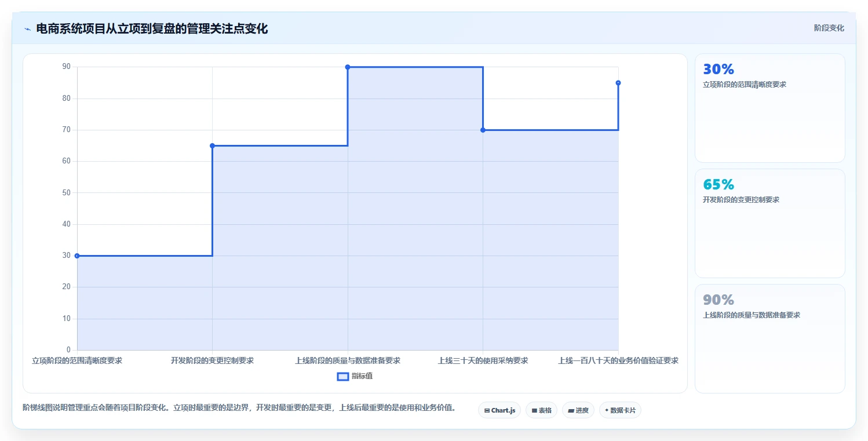This screenshot has height=441, width=868.
Task: Select the Chart.js tag
Action: point(499,410)
